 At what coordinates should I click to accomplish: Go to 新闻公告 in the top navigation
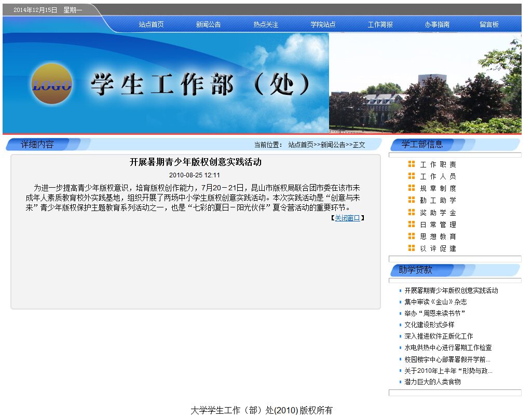[x=208, y=24]
